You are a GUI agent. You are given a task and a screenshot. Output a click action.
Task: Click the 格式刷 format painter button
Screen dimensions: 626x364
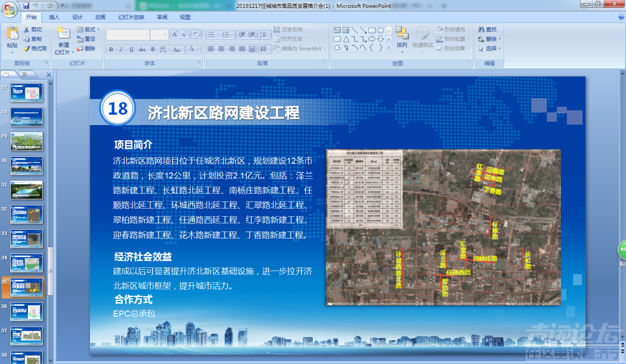tap(35, 48)
